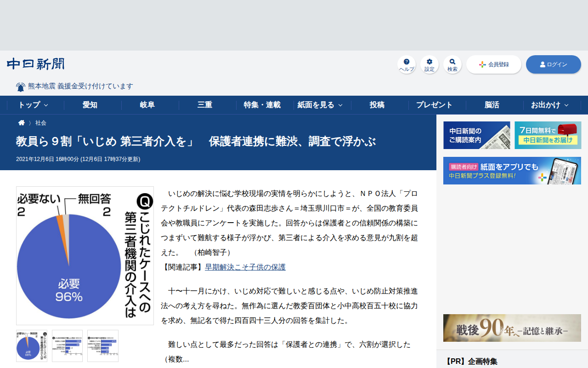Click the bell icon beside 熊本地震 notice
Screen dimensions: 588x368
point(21,87)
